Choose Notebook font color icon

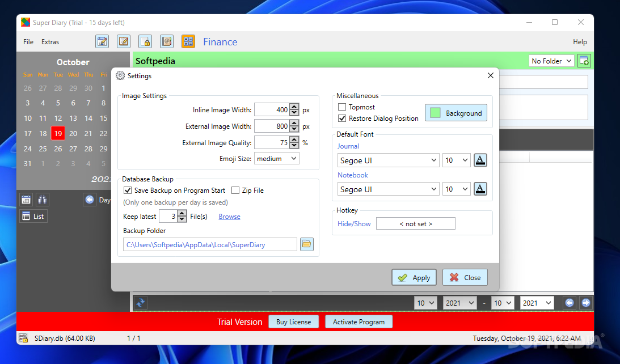480,189
